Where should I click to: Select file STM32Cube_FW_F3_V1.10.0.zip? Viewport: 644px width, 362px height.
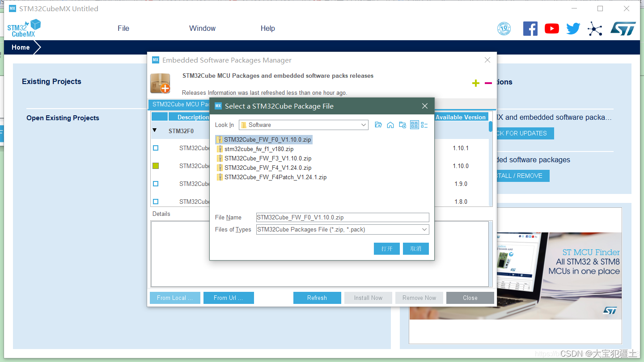pyautogui.click(x=268, y=158)
